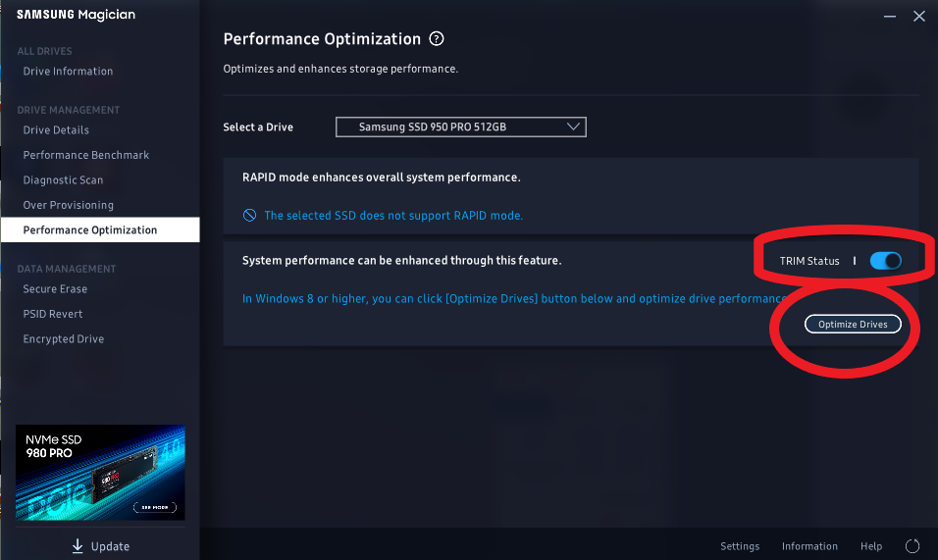Click the Update button
This screenshot has height=560, width=938.
(x=100, y=545)
